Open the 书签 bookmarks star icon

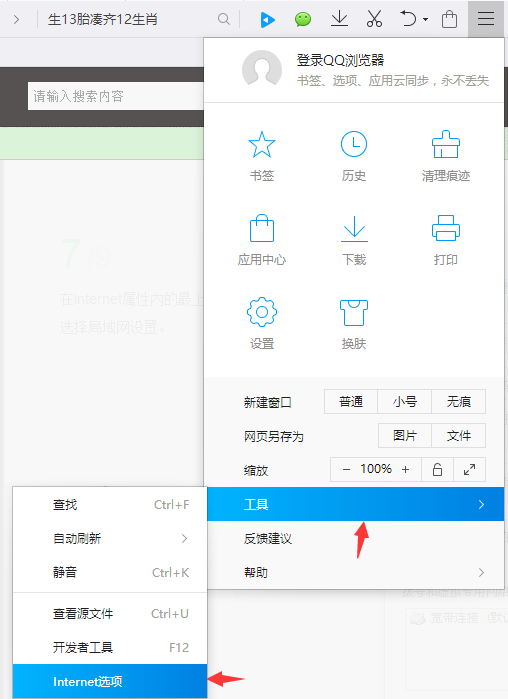pos(262,144)
